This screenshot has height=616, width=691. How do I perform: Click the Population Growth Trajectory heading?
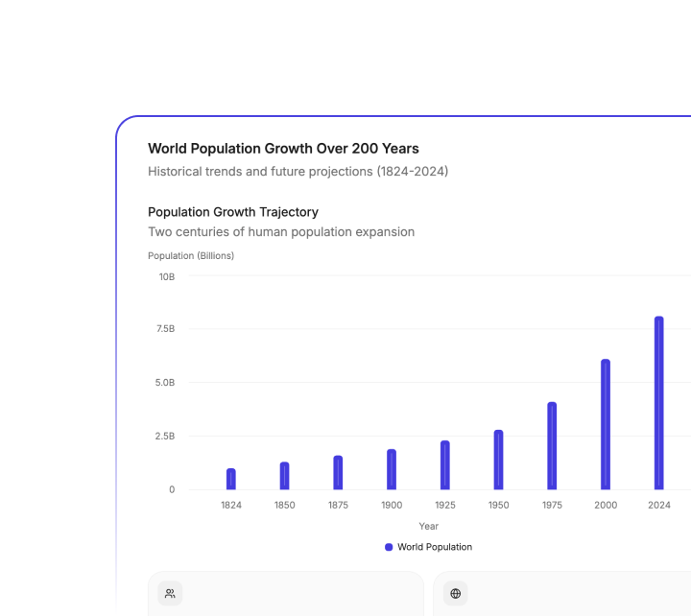233,212
